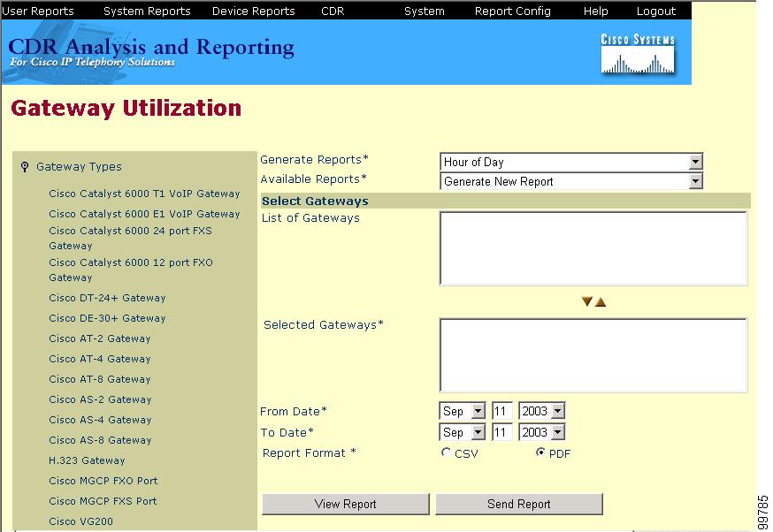Choose Cisco AS-2 Gateway type
Viewport: 773px width, 532px height.
100,399
